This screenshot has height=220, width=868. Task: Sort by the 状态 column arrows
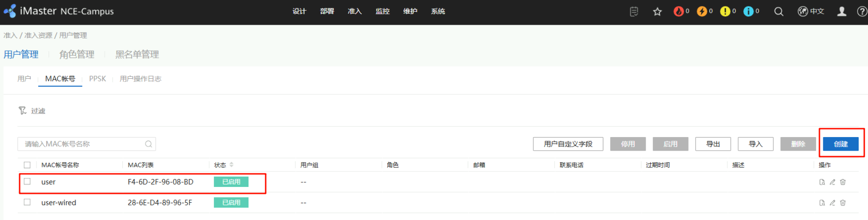coord(232,165)
